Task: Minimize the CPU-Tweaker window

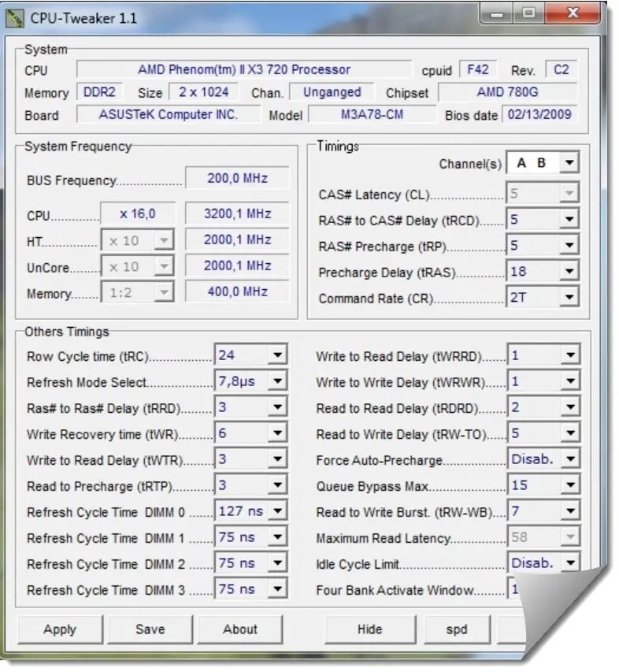Action: tap(496, 13)
